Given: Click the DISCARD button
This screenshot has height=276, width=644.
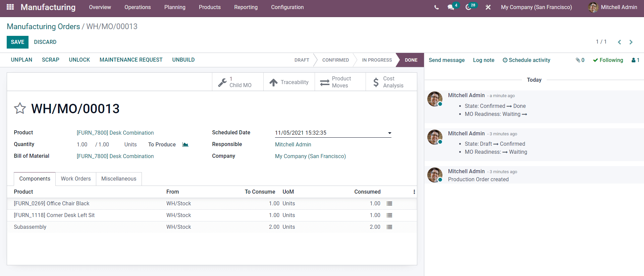Looking at the screenshot, I should pos(45,42).
